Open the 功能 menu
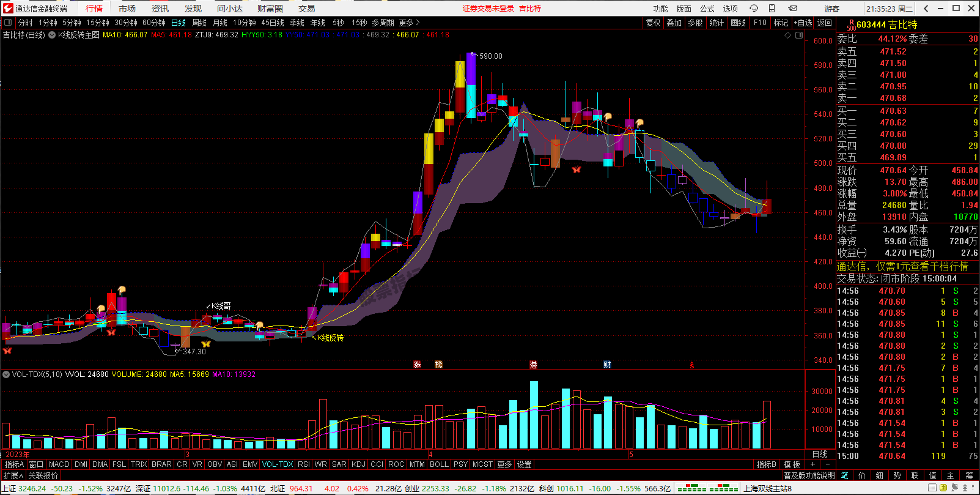This screenshot has width=980, height=495. pyautogui.click(x=661, y=9)
